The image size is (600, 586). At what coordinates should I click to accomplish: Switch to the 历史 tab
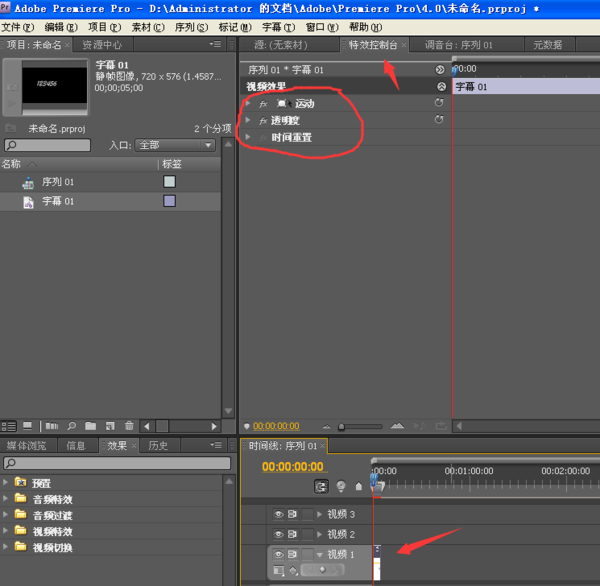[x=158, y=446]
